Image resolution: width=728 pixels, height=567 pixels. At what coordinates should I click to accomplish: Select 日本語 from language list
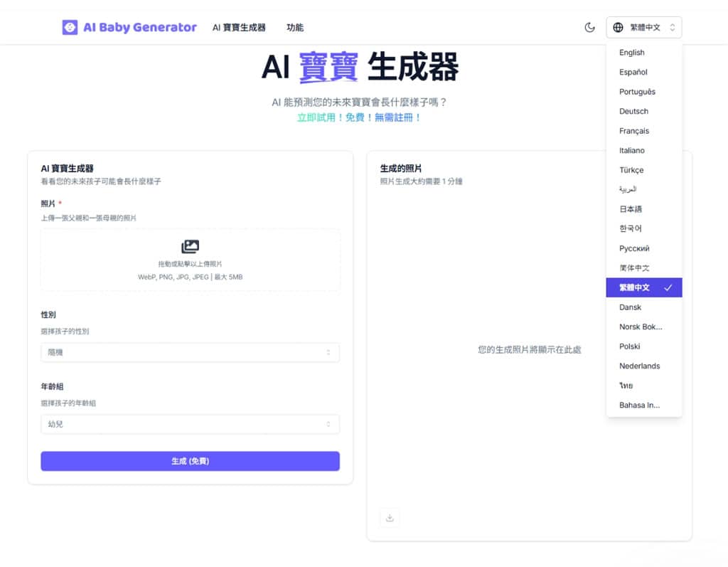coord(644,209)
